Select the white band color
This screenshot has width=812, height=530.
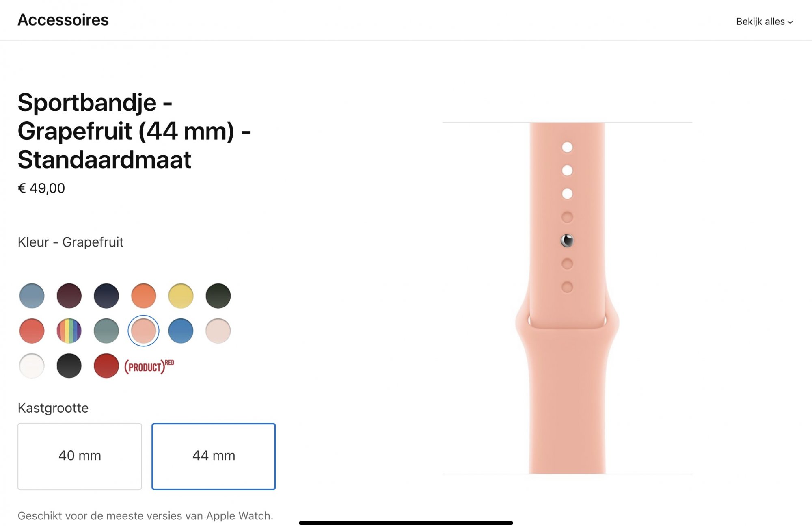[32, 366]
